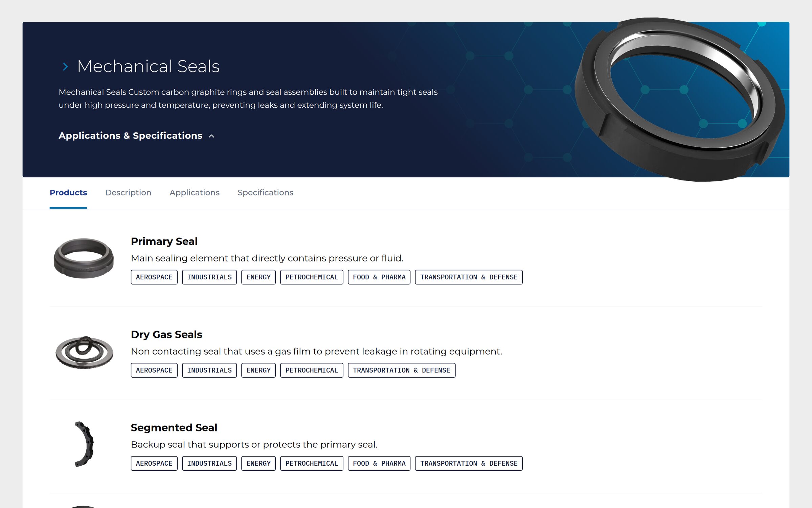Select Petrochemical tag under Primary Seal

pos(312,277)
